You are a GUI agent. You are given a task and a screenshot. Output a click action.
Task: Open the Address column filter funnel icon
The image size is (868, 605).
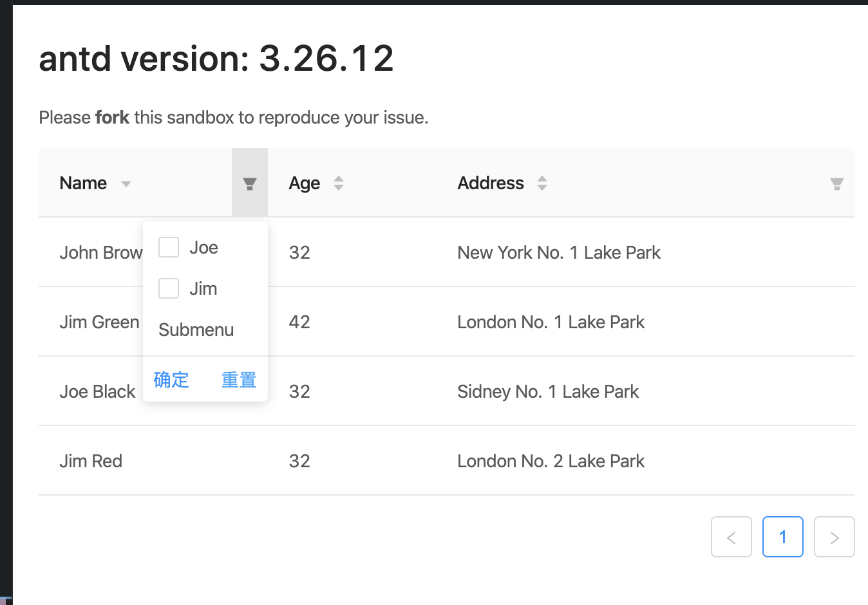click(836, 183)
